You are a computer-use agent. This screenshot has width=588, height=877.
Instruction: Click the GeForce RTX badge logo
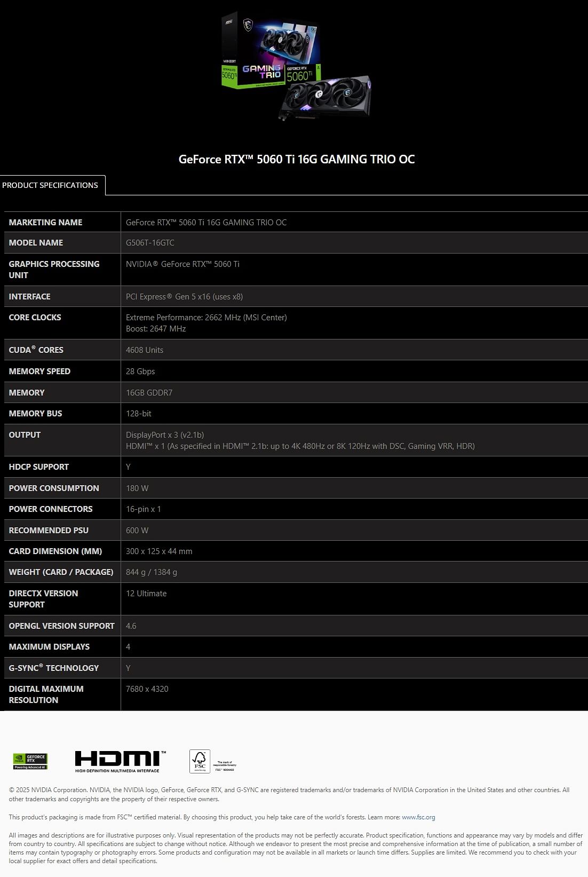[30, 761]
